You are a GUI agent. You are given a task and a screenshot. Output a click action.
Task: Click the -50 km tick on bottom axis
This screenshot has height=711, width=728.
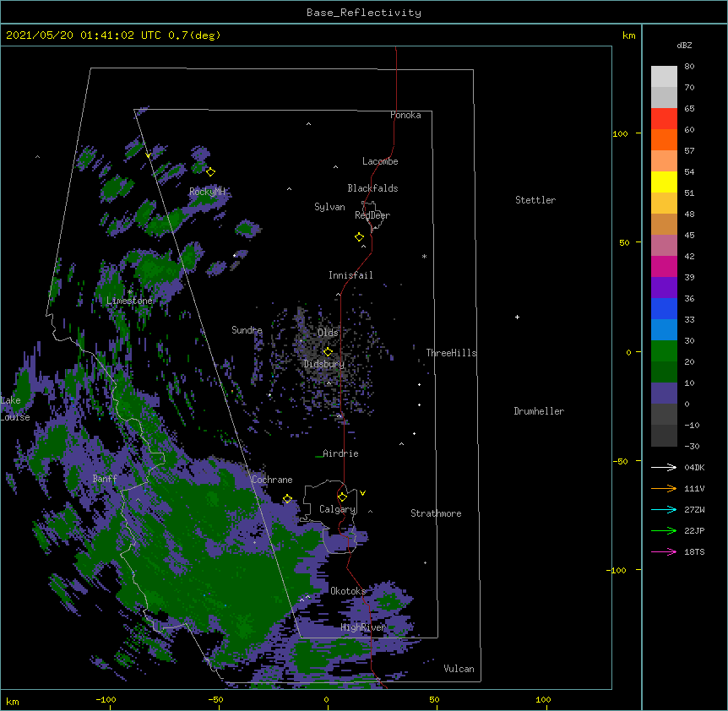click(215, 699)
